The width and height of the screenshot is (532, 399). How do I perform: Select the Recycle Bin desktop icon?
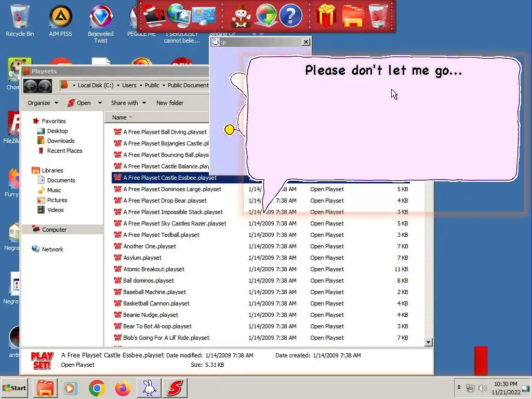(20, 20)
